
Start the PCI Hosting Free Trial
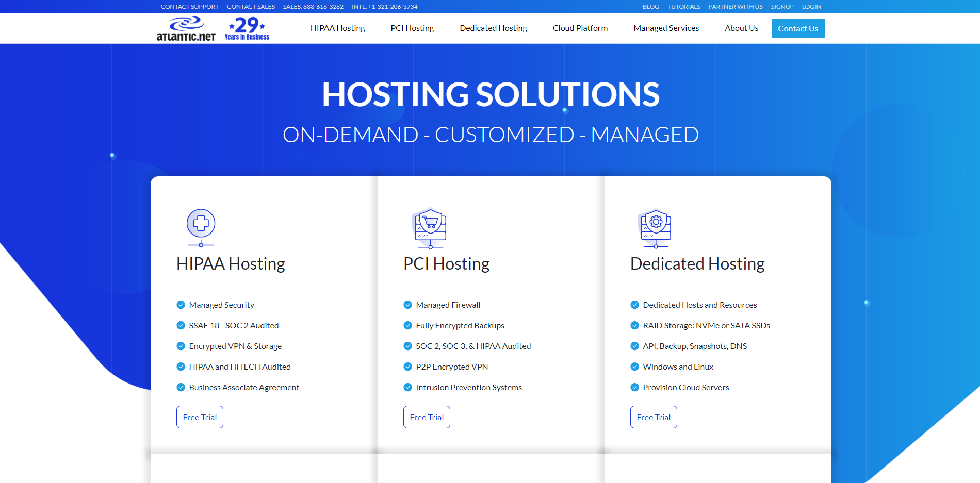click(427, 417)
